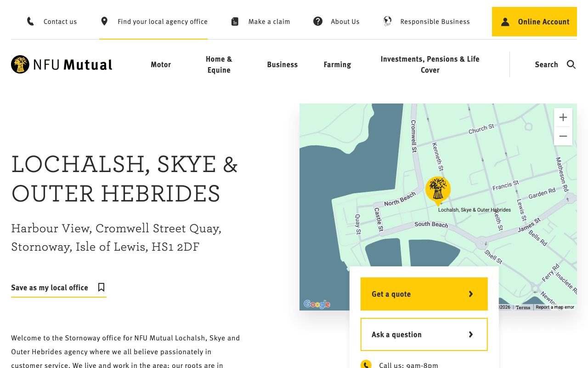Open the Motor menu
The height and width of the screenshot is (368, 588).
pyautogui.click(x=161, y=64)
